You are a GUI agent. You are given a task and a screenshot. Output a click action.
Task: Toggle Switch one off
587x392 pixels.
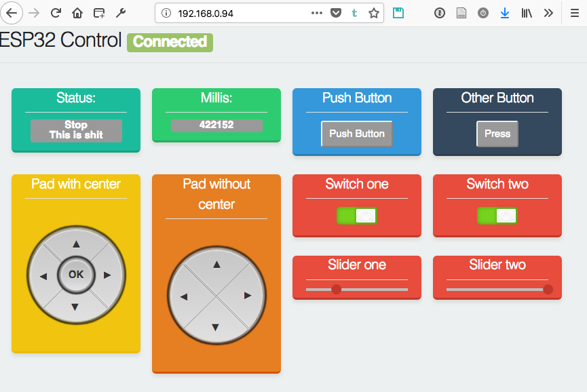coord(357,216)
